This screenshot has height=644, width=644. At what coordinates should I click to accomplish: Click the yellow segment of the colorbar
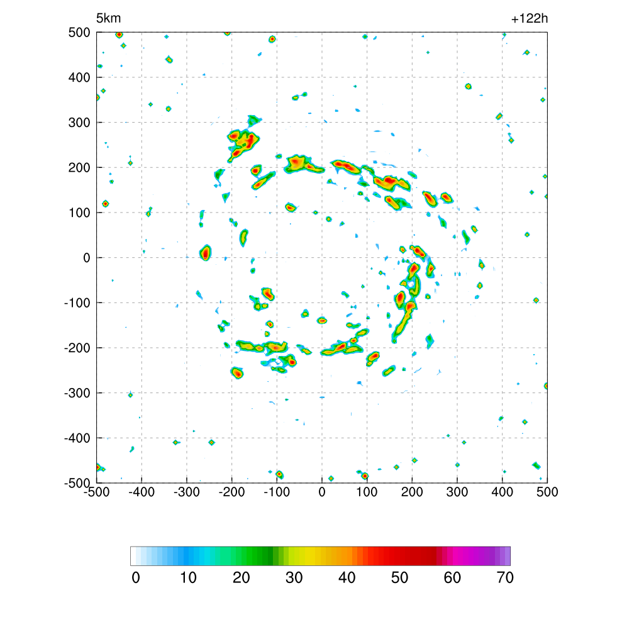[x=307, y=556]
